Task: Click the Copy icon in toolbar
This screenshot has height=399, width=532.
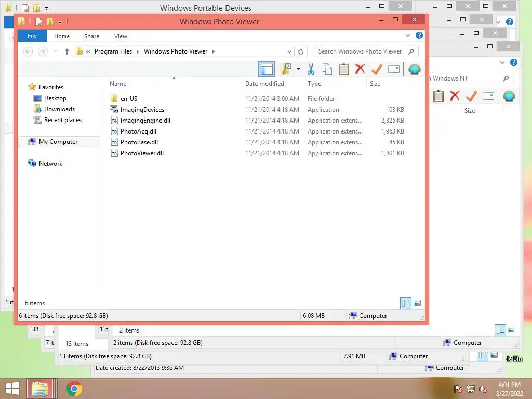Action: click(x=327, y=69)
